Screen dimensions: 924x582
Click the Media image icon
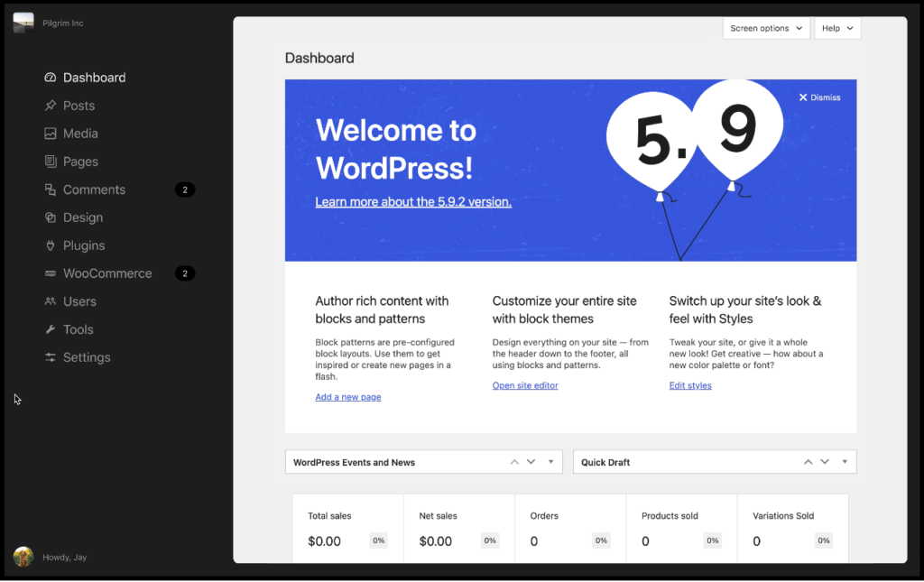click(x=51, y=134)
